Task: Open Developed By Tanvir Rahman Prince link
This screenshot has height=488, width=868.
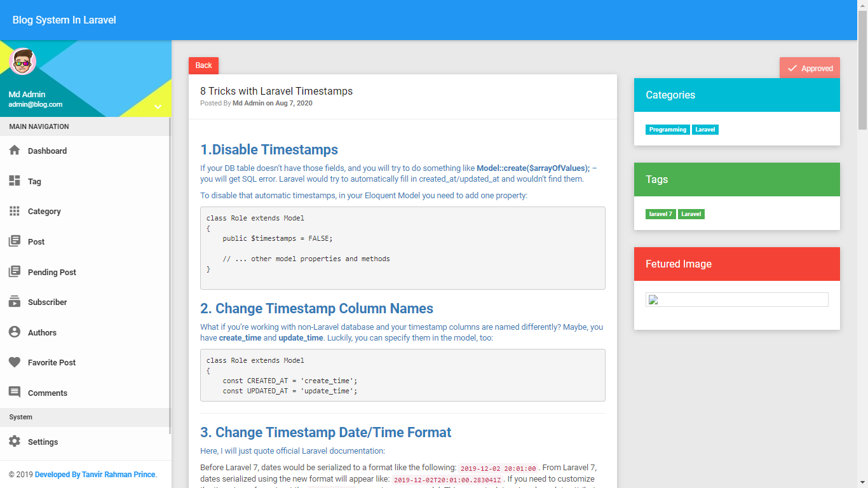Action: pos(95,475)
